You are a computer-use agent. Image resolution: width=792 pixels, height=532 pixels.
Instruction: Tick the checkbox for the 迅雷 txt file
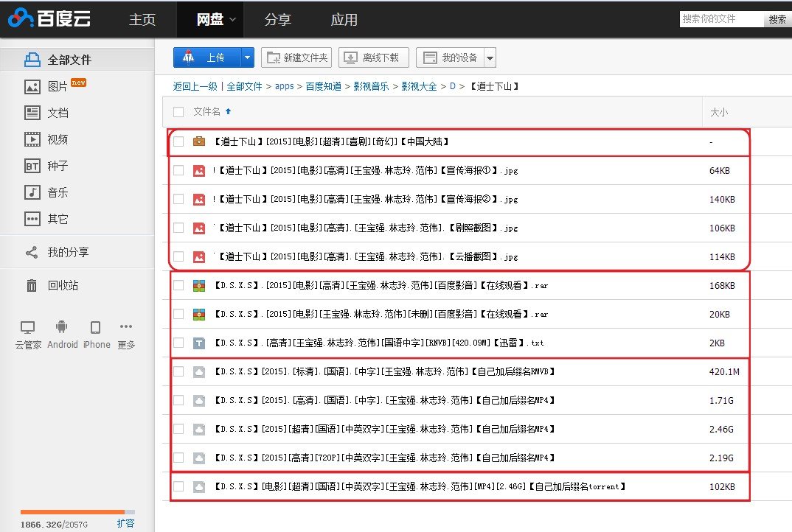pos(178,343)
